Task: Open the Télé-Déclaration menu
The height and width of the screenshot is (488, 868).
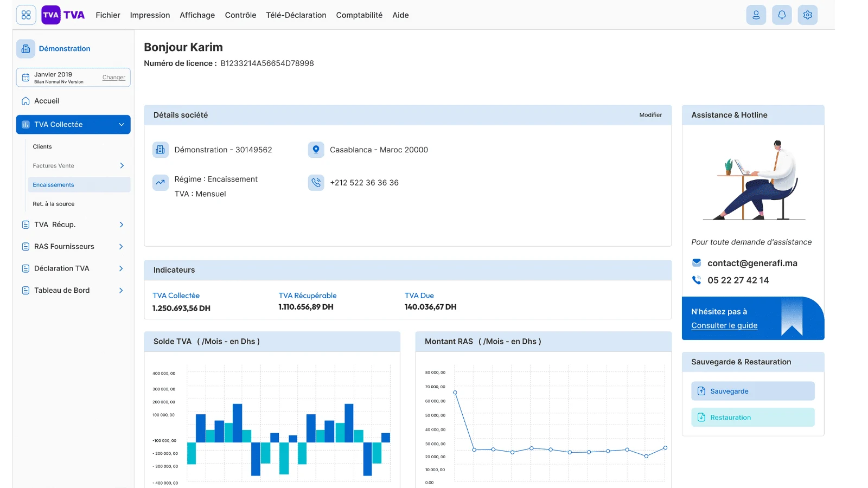Action: coord(296,15)
